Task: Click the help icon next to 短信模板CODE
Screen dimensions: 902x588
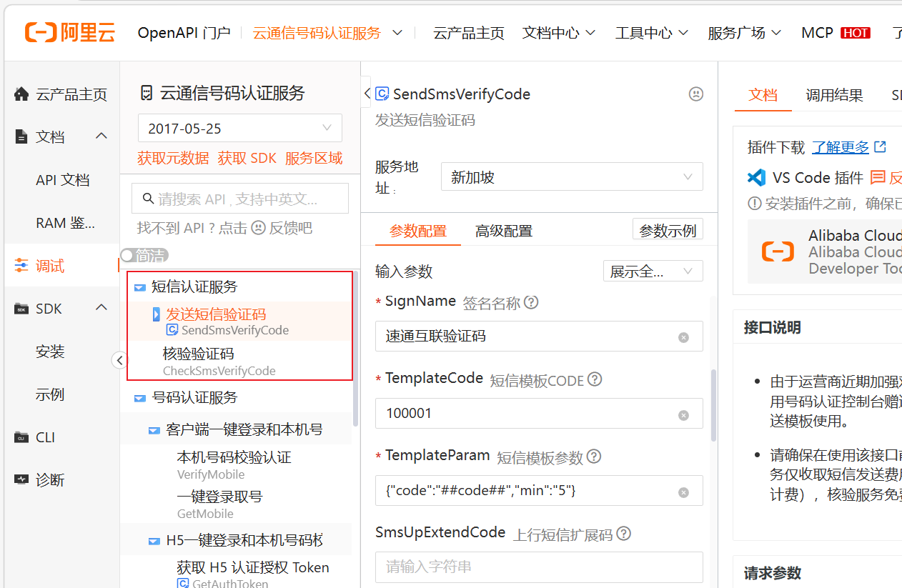Action: pos(595,379)
